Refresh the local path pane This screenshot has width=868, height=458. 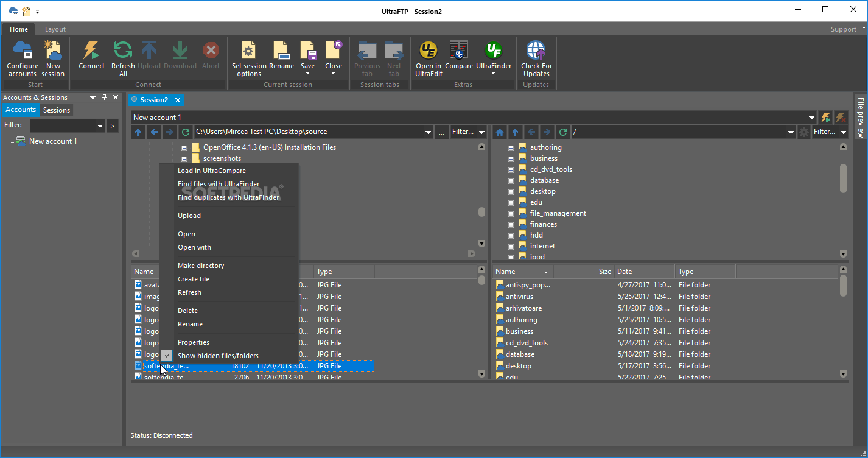click(x=186, y=132)
